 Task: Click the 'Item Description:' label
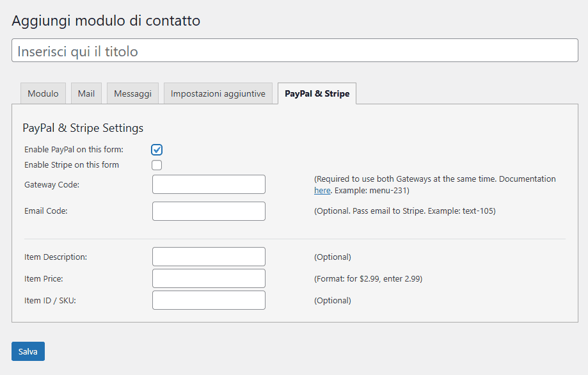[x=56, y=257]
